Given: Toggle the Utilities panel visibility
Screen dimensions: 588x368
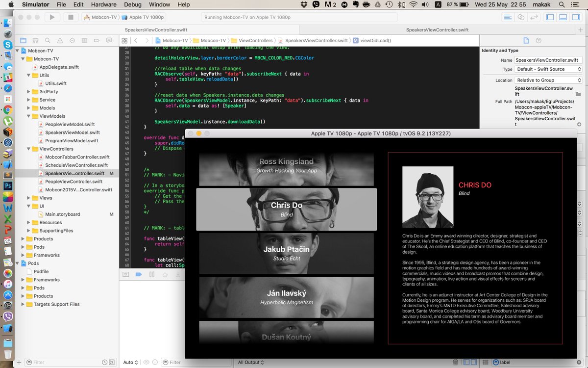Looking at the screenshot, I should click(576, 17).
